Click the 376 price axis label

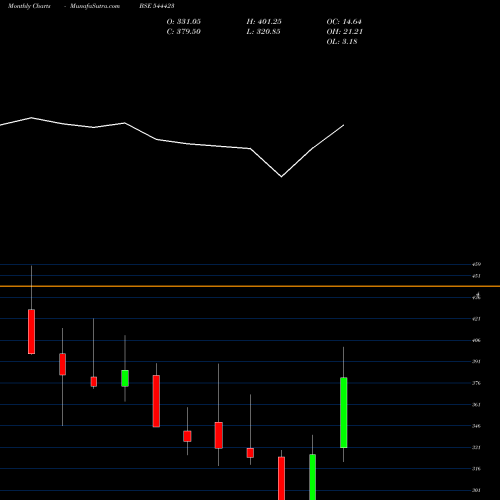point(477,383)
